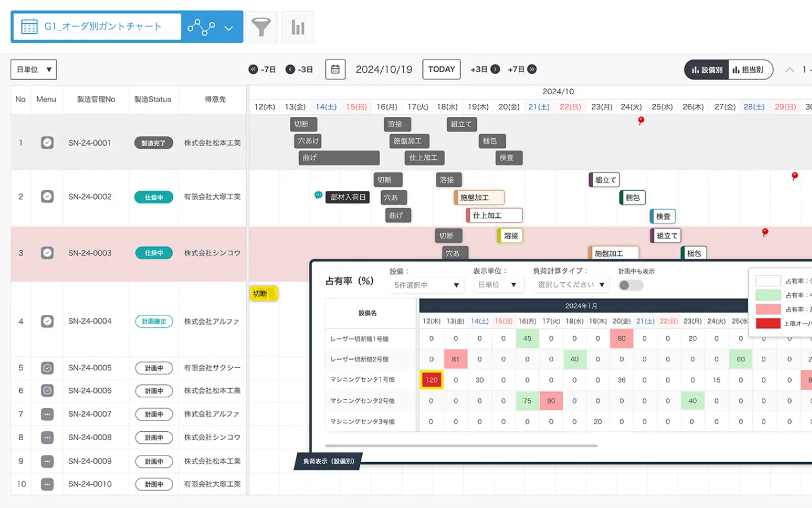Click the red 120 occupancy cell
The width and height of the screenshot is (812, 508).
(431, 380)
